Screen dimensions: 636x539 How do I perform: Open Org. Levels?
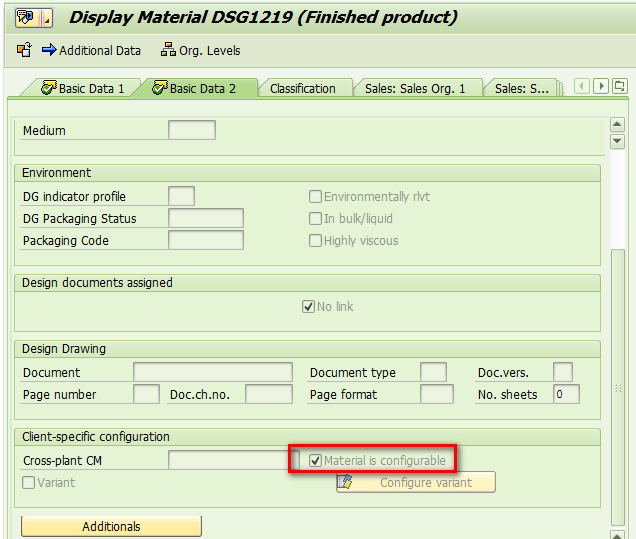pyautogui.click(x=200, y=50)
